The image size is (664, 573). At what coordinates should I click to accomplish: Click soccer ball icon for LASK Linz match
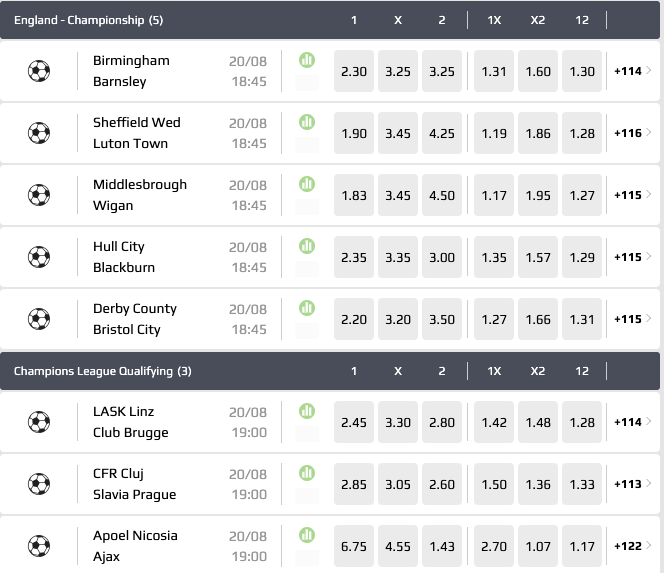click(39, 422)
